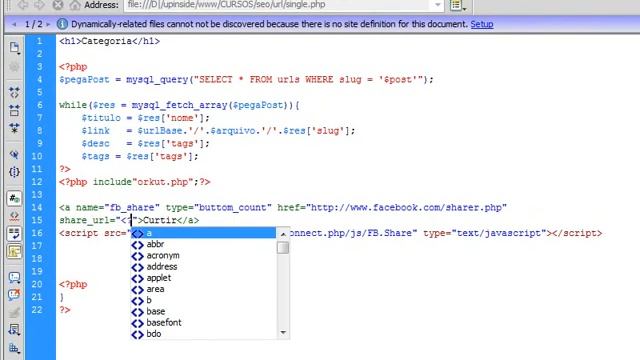Open the list options icon right of Address
The image size is (640, 360).
coord(458,5)
